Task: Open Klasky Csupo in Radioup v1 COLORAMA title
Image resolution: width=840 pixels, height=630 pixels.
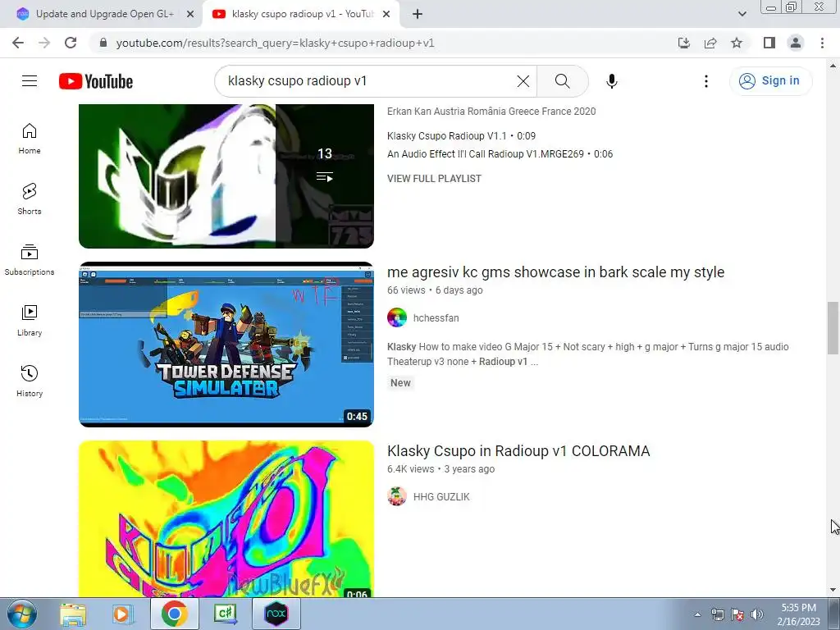Action: pyautogui.click(x=518, y=451)
